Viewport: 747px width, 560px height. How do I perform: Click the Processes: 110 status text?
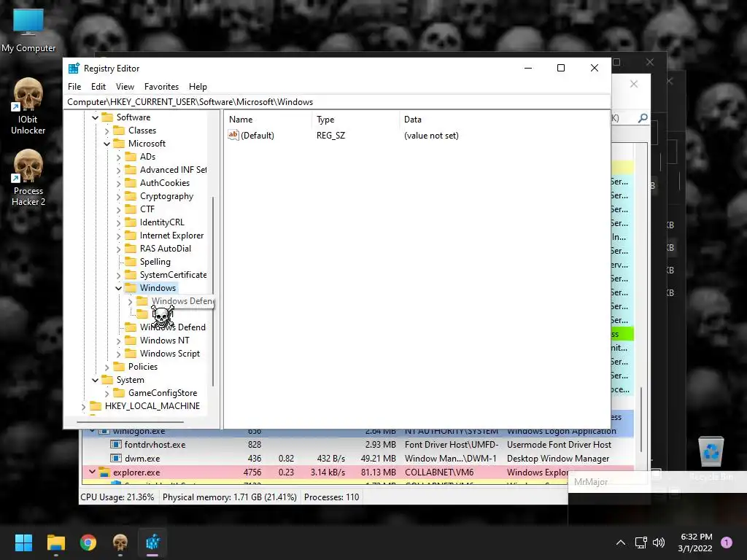pos(332,497)
